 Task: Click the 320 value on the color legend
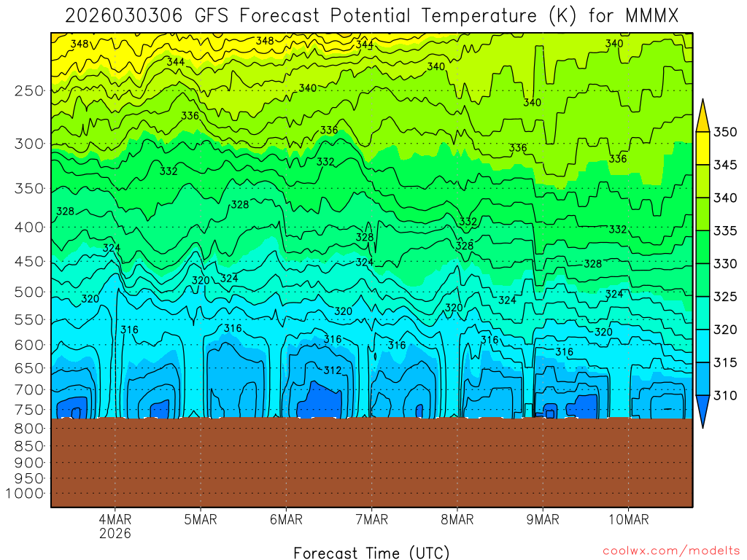pos(725,330)
